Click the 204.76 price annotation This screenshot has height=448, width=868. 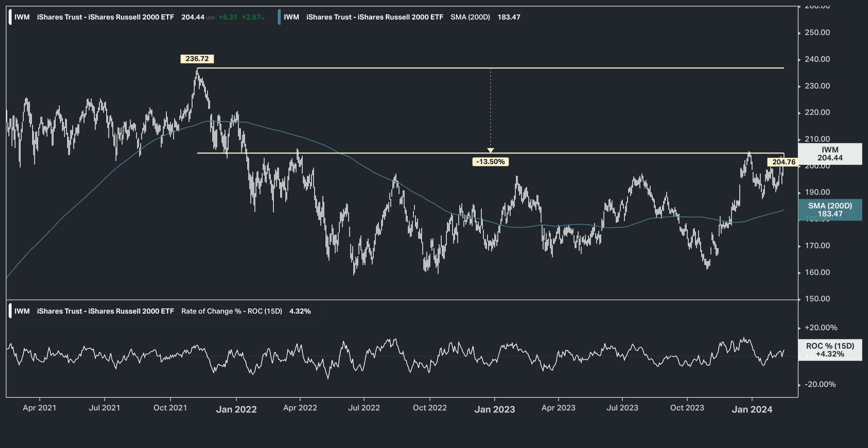click(784, 162)
